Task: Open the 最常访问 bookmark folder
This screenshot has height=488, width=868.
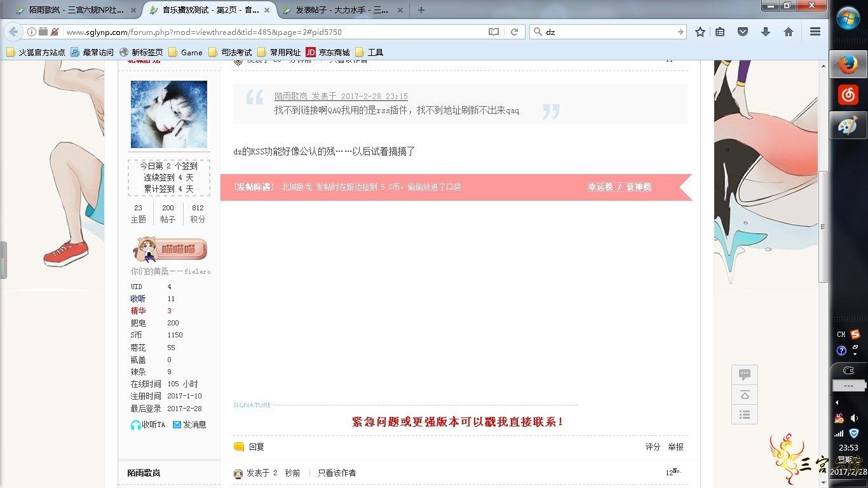Action: pyautogui.click(x=92, y=52)
